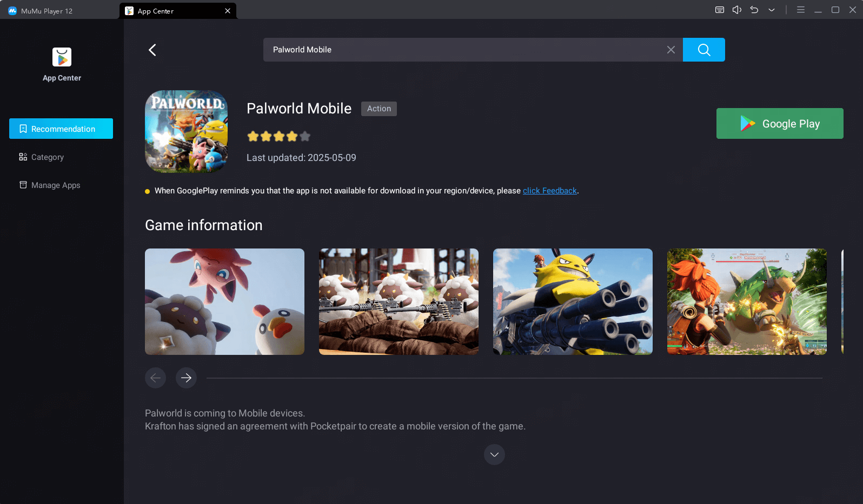Image resolution: width=863 pixels, height=504 pixels.
Task: Show next screenshots with right arrow
Action: click(x=186, y=378)
